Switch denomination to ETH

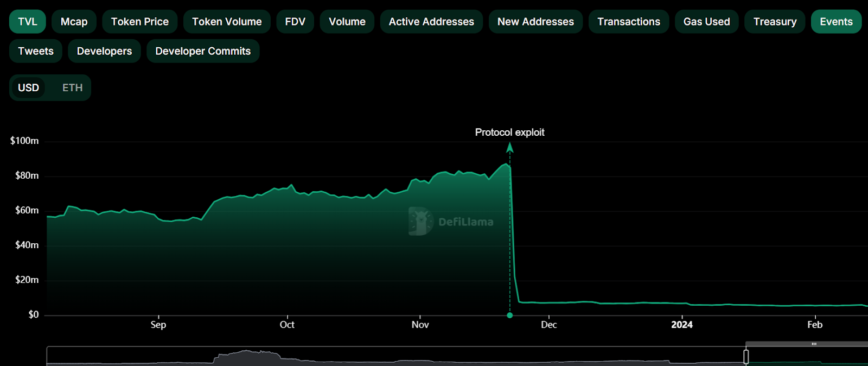(x=72, y=87)
